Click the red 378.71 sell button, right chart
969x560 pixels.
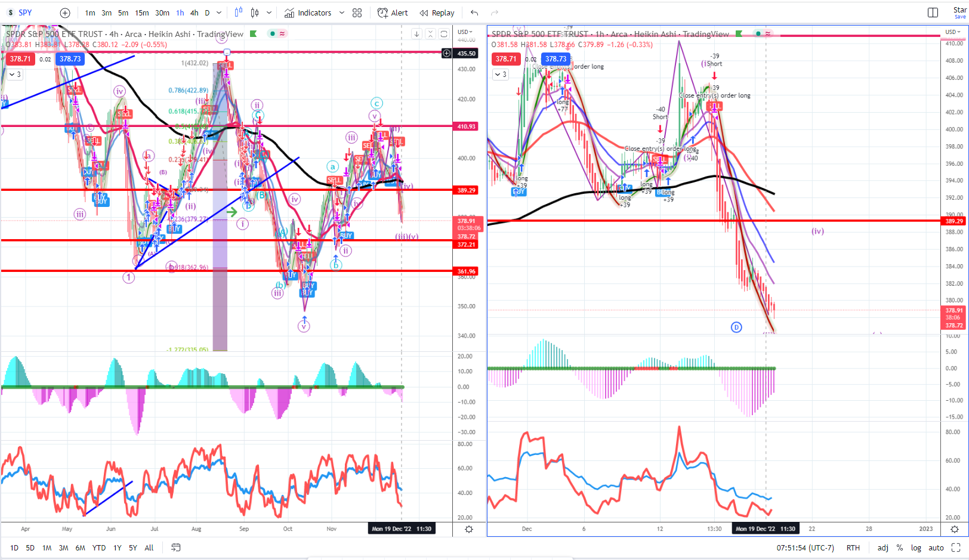point(506,59)
